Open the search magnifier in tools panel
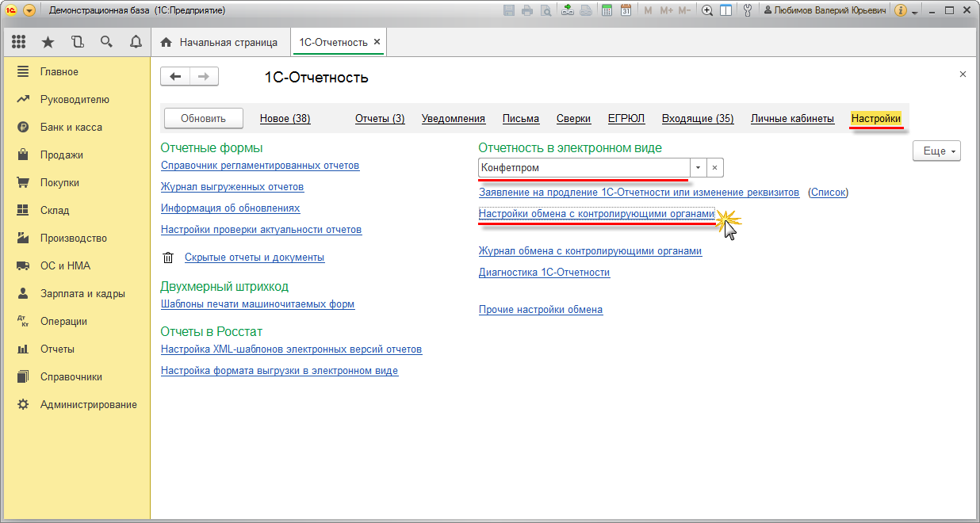980x523 pixels. 106,42
